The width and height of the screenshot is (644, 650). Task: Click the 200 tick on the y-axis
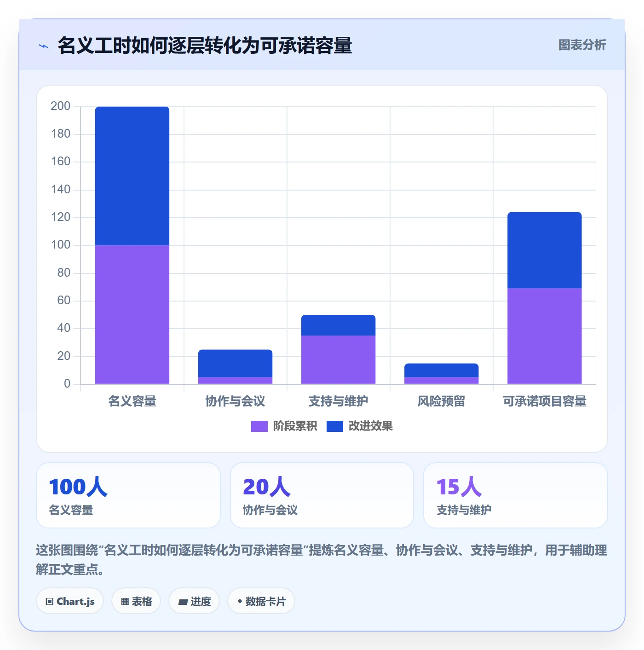click(x=60, y=106)
